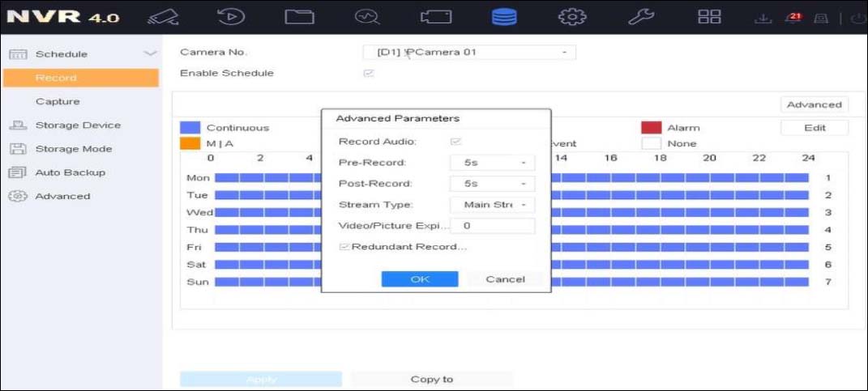Viewport: 868px width, 391px height.
Task: Select the blue Continuous color swatch
Action: point(190,128)
